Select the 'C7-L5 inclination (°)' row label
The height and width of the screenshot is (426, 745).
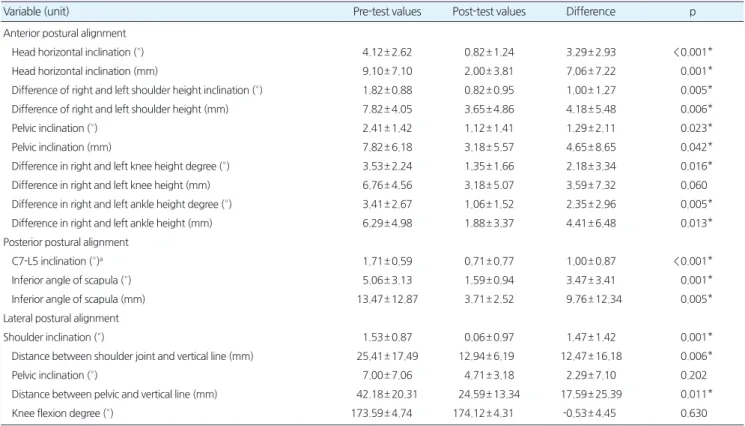click(x=57, y=261)
